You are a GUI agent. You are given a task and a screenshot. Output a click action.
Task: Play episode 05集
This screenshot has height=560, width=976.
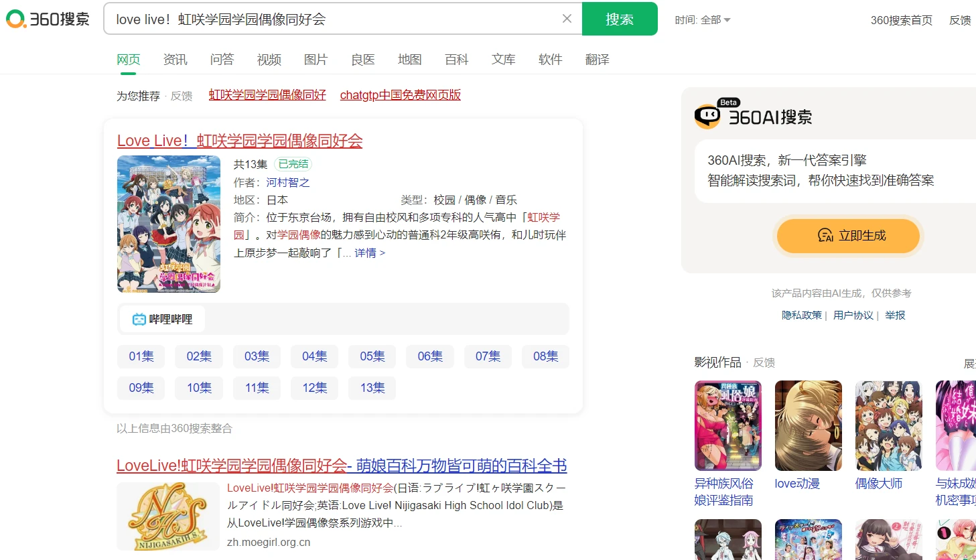pos(372,356)
